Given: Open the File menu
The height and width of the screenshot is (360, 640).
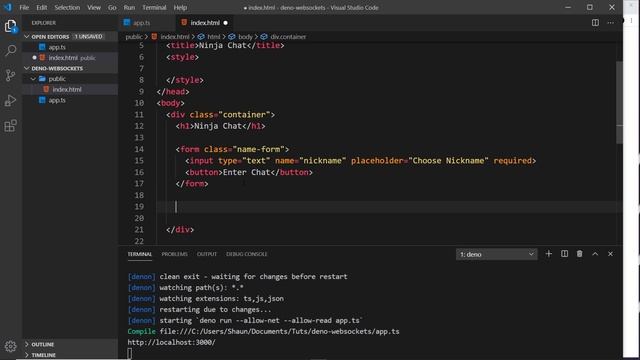Looking at the screenshot, I should point(24,7).
